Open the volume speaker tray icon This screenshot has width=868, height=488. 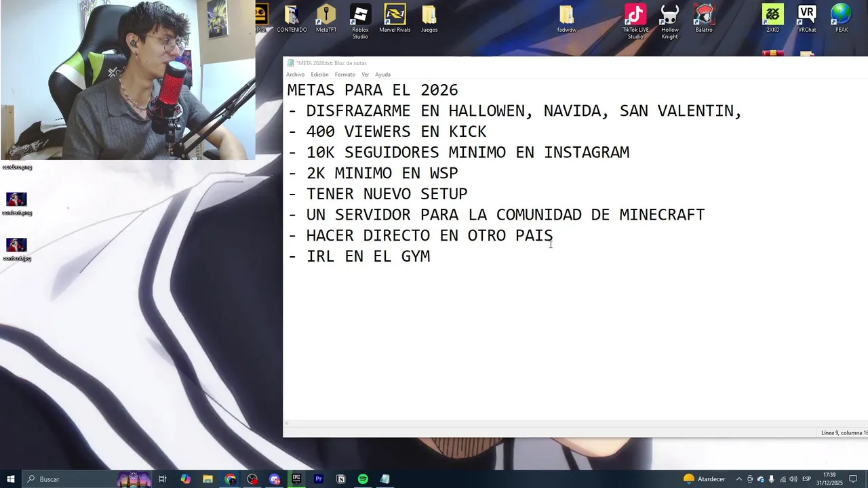pos(793,479)
